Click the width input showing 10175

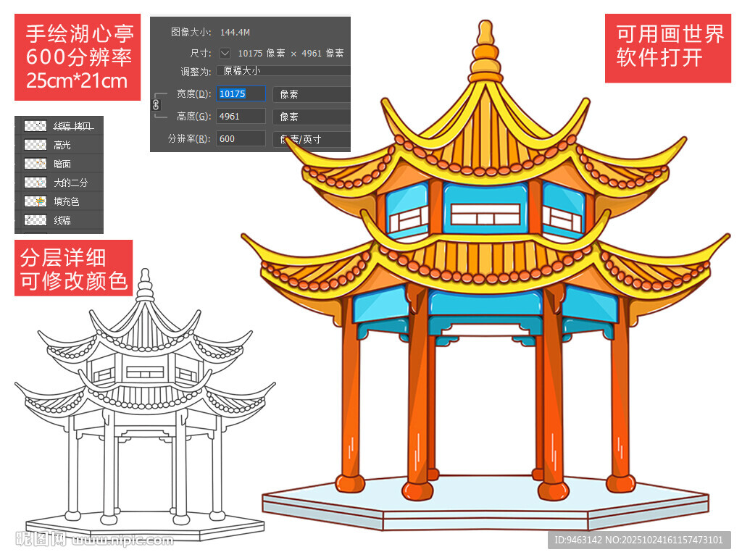[x=241, y=93]
